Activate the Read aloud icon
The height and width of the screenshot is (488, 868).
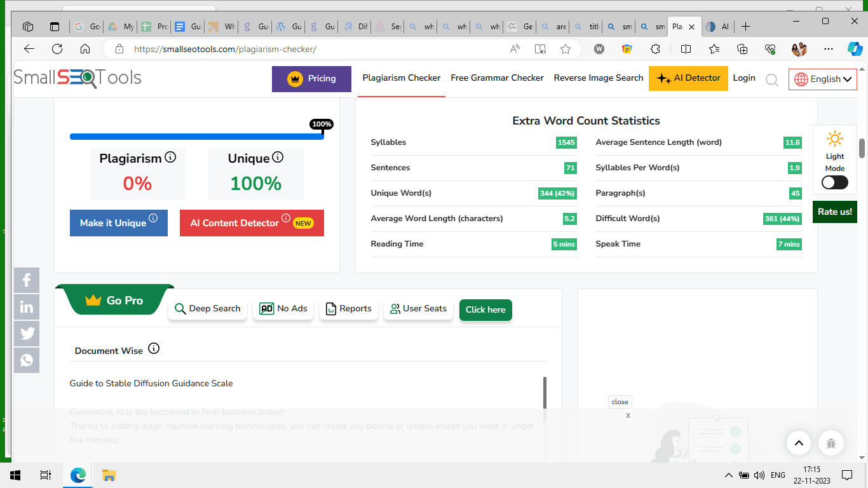click(515, 49)
